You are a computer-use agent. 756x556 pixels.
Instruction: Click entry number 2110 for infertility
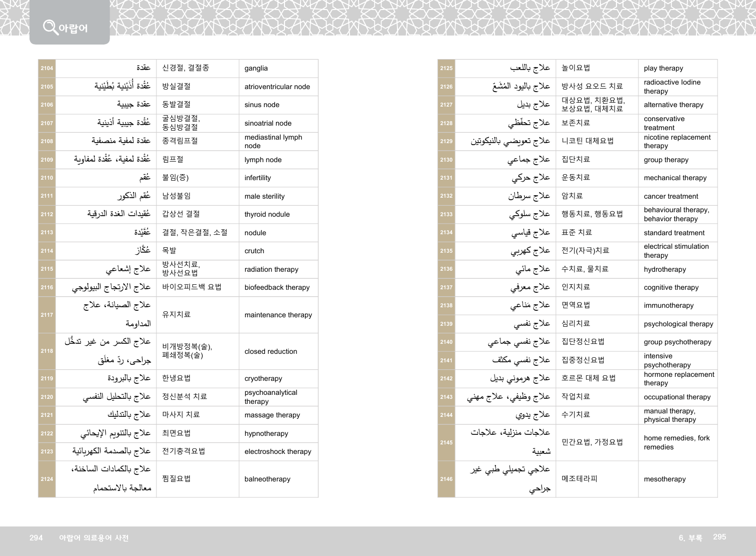click(47, 178)
